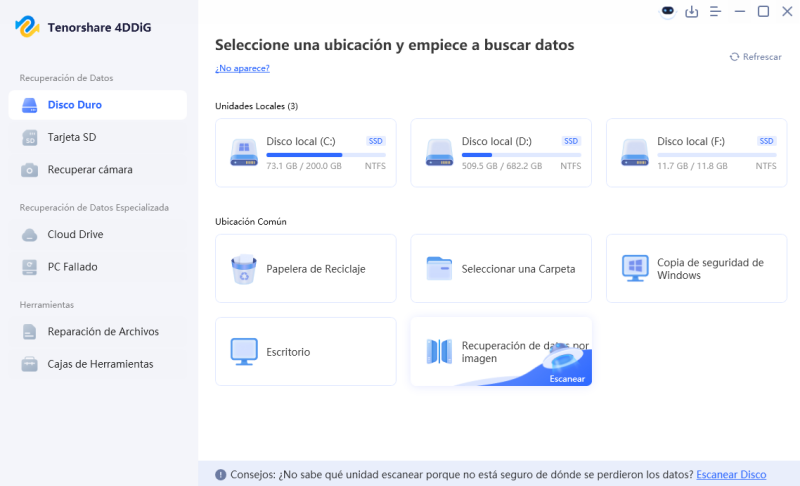Select the Disco local (D:) label
Image resolution: width=800 pixels, height=486 pixels.
point(496,141)
